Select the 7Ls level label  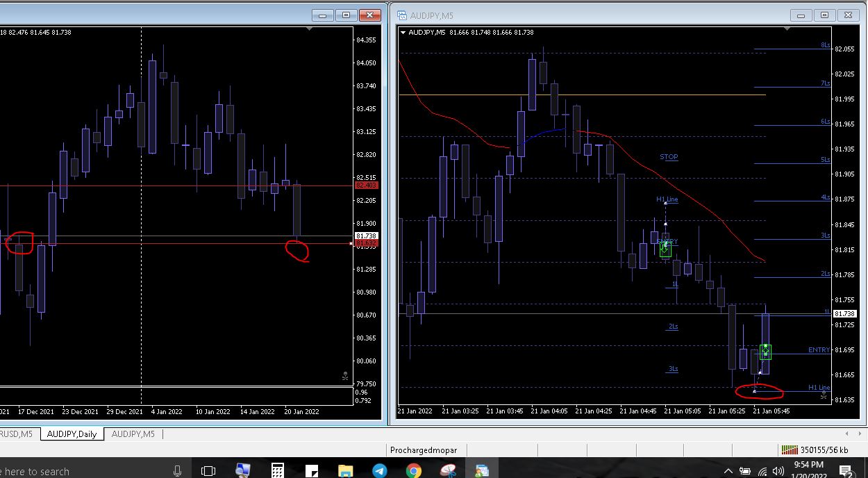point(825,83)
